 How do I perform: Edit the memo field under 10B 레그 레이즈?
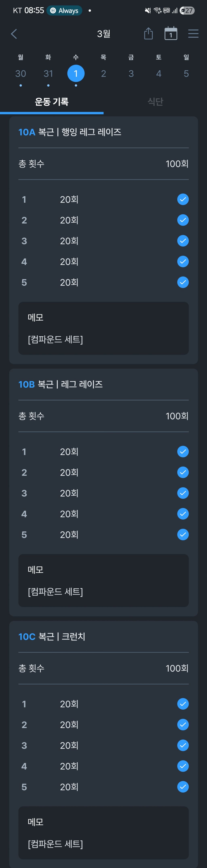[x=103, y=580]
